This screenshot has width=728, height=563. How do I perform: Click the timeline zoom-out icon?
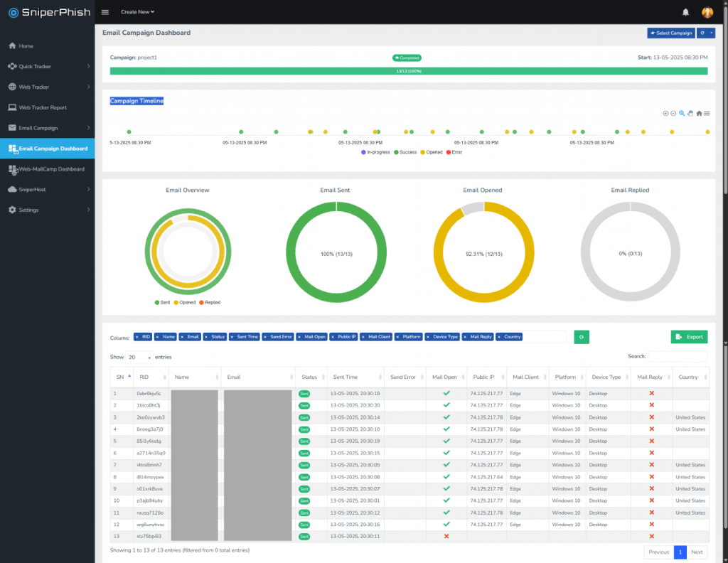pos(673,113)
